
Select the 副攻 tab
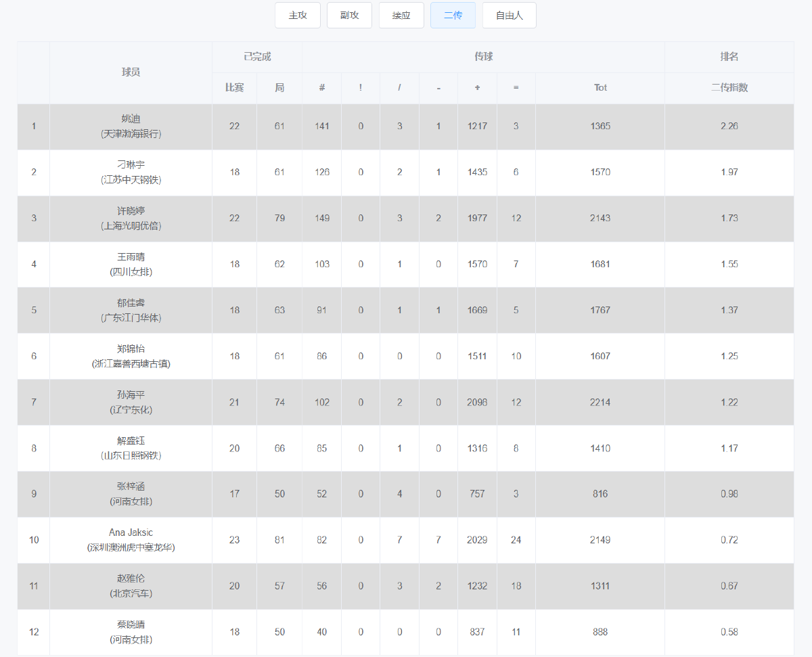pos(349,15)
